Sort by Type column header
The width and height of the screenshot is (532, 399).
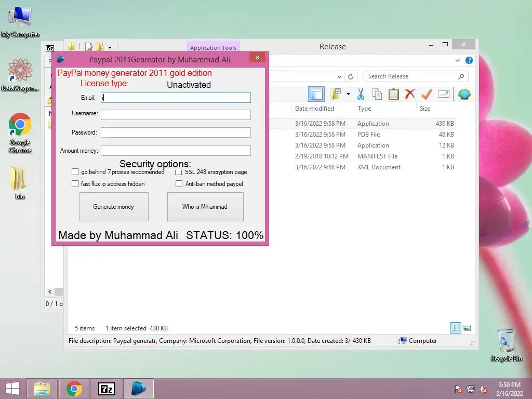364,109
